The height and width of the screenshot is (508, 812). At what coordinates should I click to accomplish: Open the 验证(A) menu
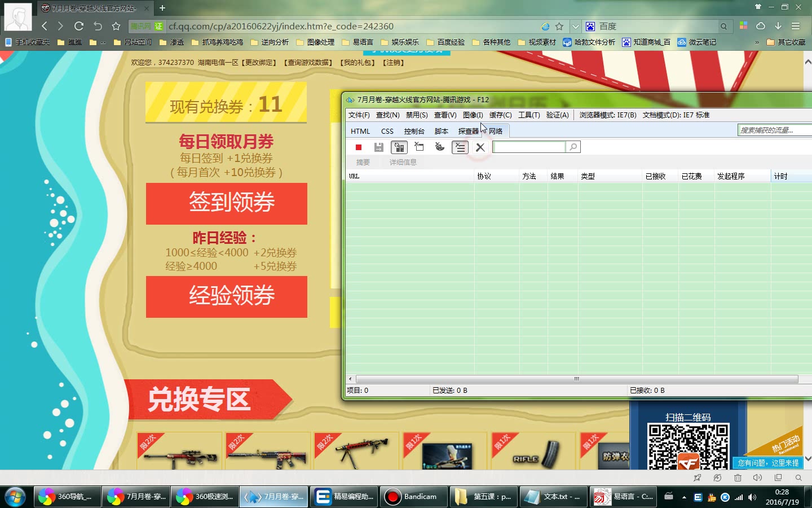click(557, 115)
